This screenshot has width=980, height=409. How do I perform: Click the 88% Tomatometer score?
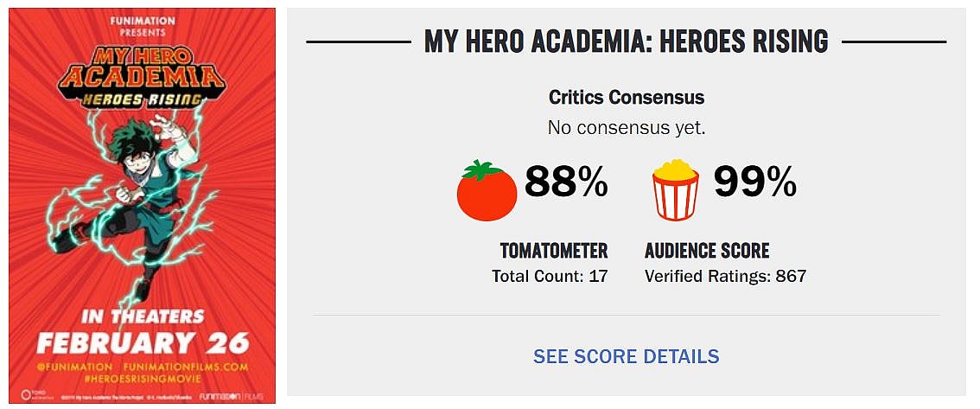point(567,182)
